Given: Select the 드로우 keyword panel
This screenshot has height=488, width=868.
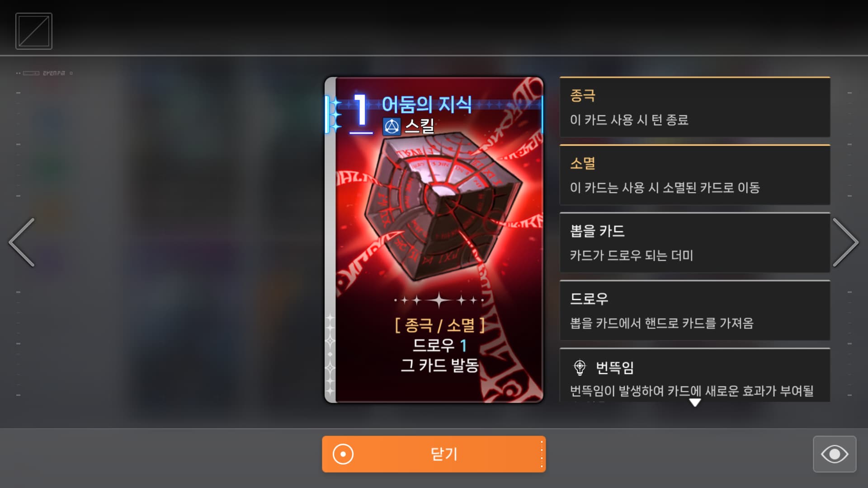Looking at the screenshot, I should point(695,310).
